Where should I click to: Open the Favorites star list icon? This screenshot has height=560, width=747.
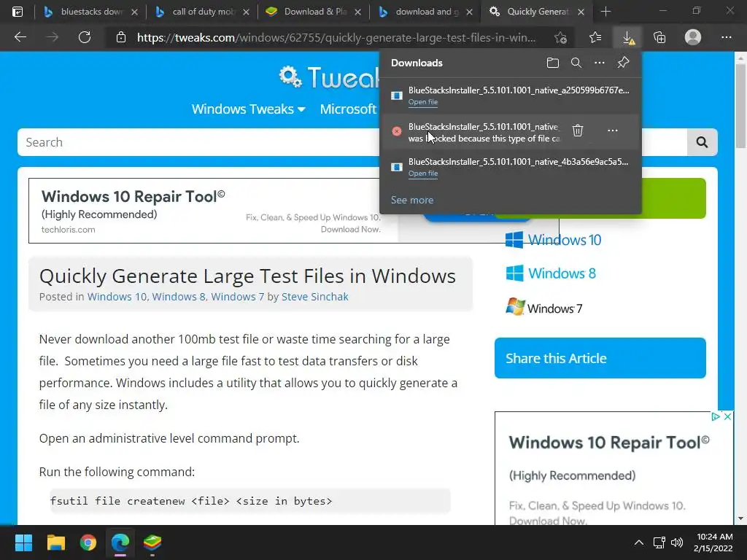[595, 38]
